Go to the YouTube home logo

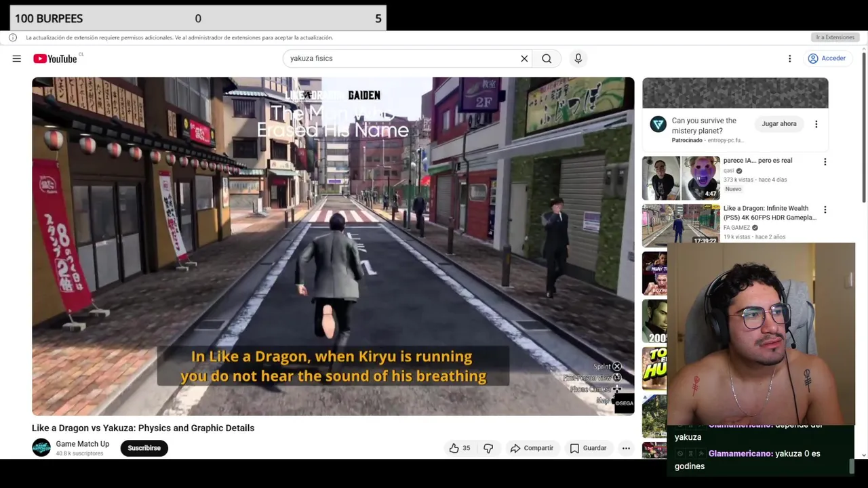[x=55, y=59]
